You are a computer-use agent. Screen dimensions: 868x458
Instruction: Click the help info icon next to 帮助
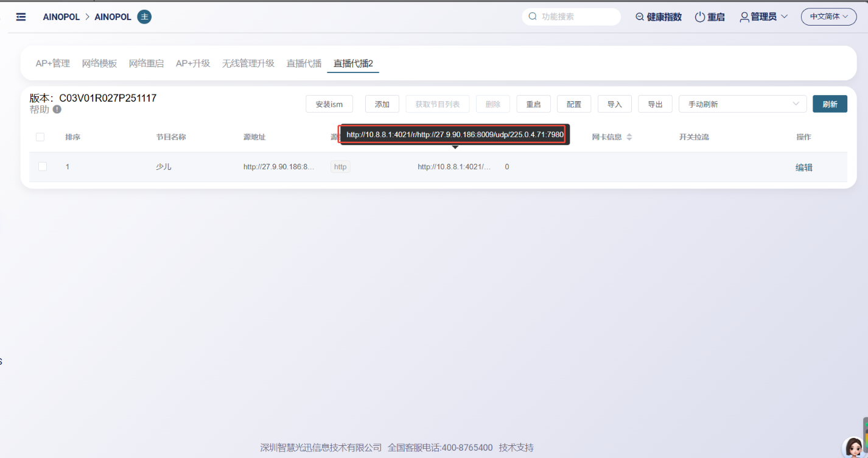(x=57, y=110)
